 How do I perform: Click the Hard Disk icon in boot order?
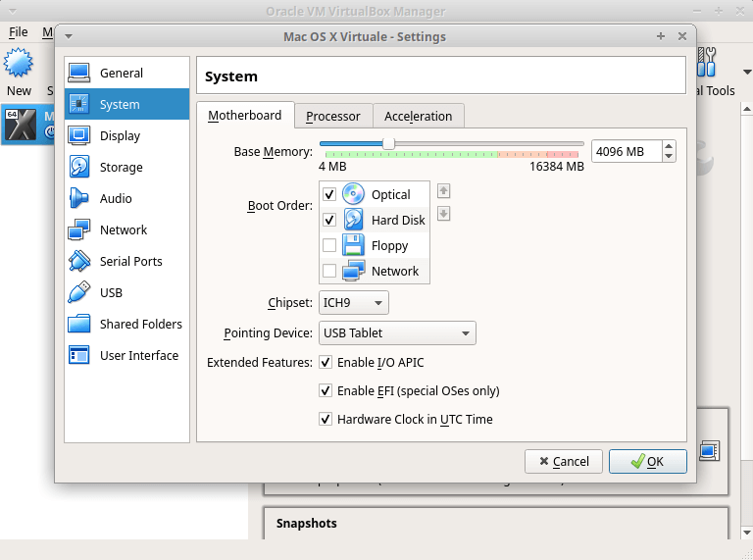coord(353,220)
